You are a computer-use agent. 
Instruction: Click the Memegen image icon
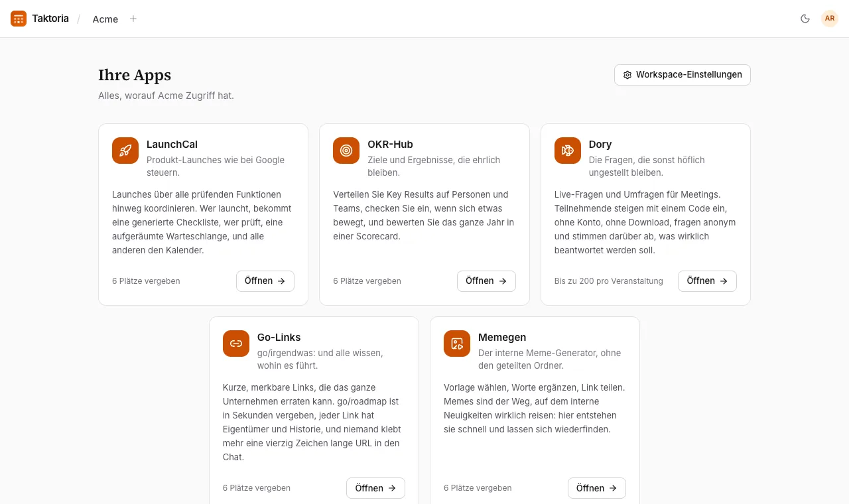457,344
